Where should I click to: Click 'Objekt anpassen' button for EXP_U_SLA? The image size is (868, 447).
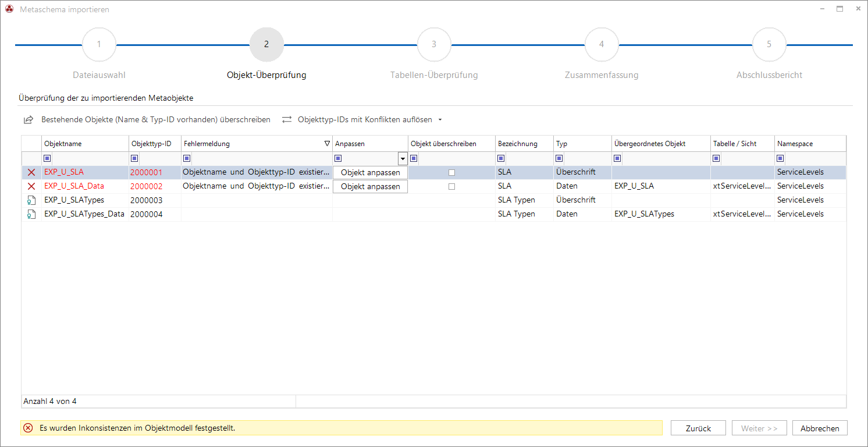click(x=370, y=172)
